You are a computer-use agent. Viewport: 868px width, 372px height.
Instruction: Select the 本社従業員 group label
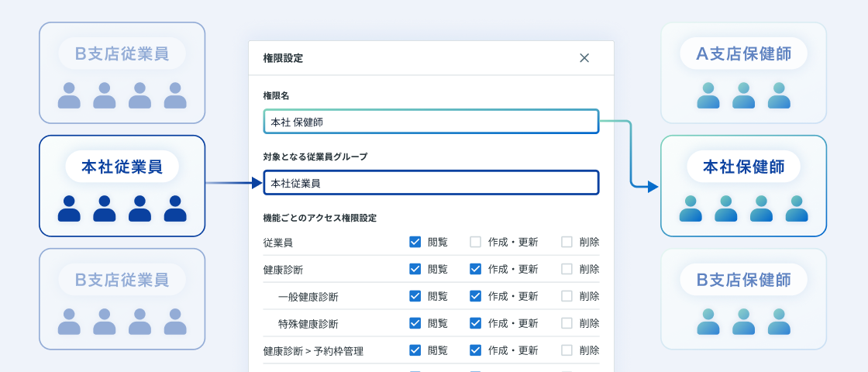pyautogui.click(x=122, y=167)
